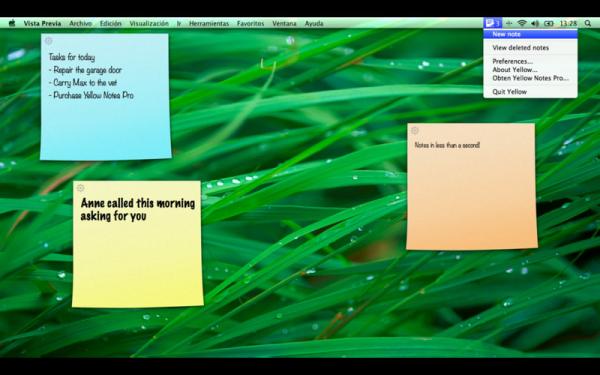Click Obtain Yellow Notes Pro... entry
Image resolution: width=600 pixels, height=375 pixels.
click(530, 78)
